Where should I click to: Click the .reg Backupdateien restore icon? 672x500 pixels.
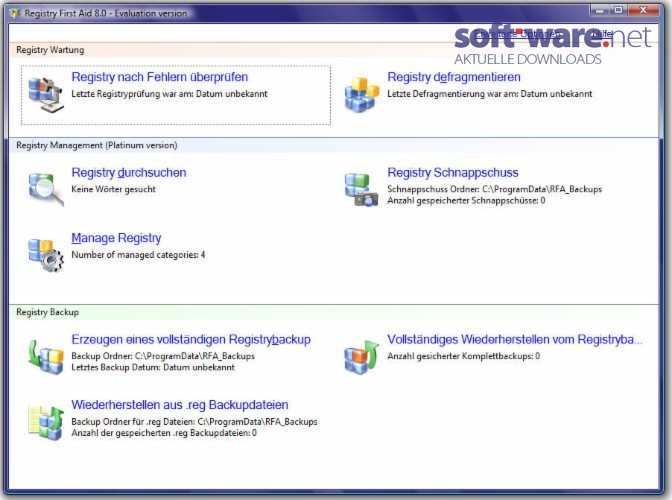coord(46,422)
